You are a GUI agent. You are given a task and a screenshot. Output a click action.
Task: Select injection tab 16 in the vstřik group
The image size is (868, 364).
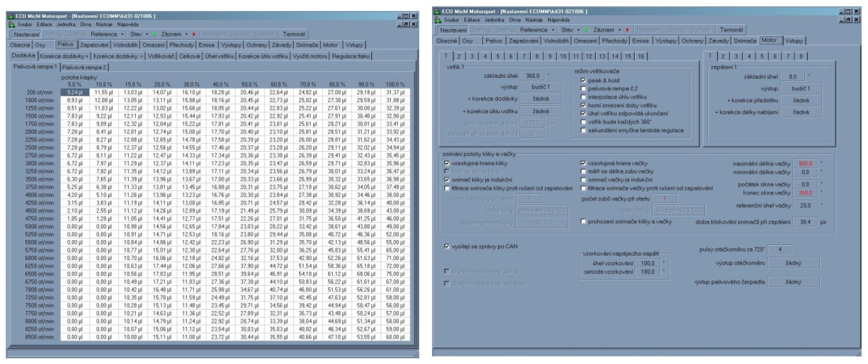pos(642,56)
